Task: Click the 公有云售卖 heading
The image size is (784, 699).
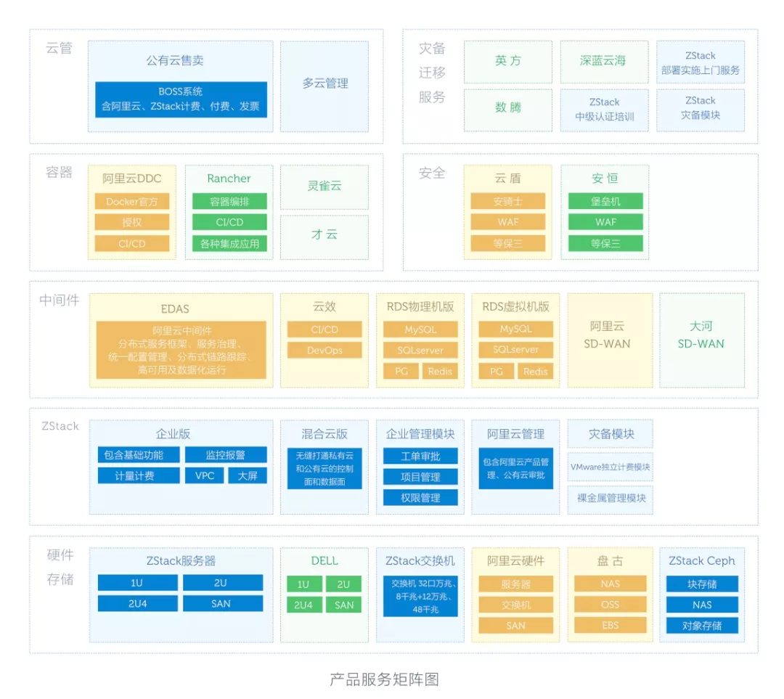Action: click(175, 60)
